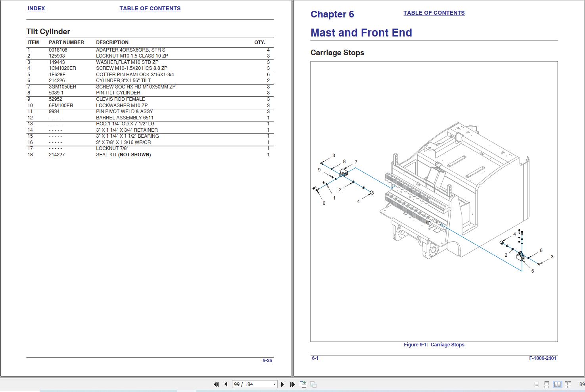Click the Carriage Stops heading

click(x=338, y=53)
